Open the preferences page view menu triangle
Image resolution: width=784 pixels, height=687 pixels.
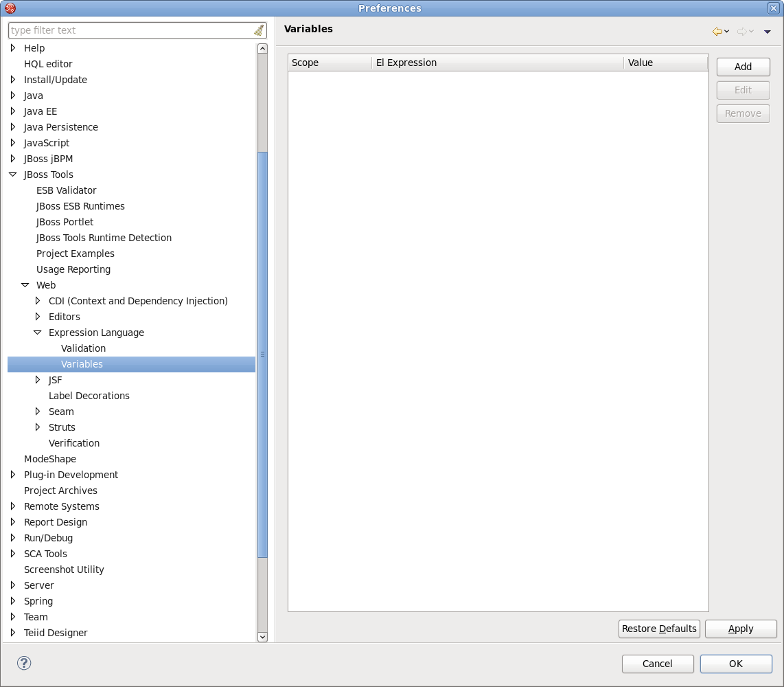pos(768,32)
